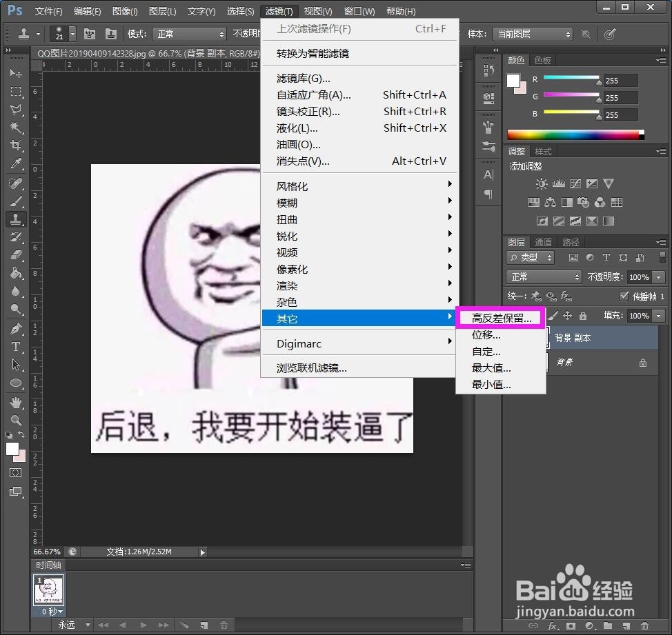Choose the Horizontal Type tool
The image size is (672, 635).
(16, 347)
